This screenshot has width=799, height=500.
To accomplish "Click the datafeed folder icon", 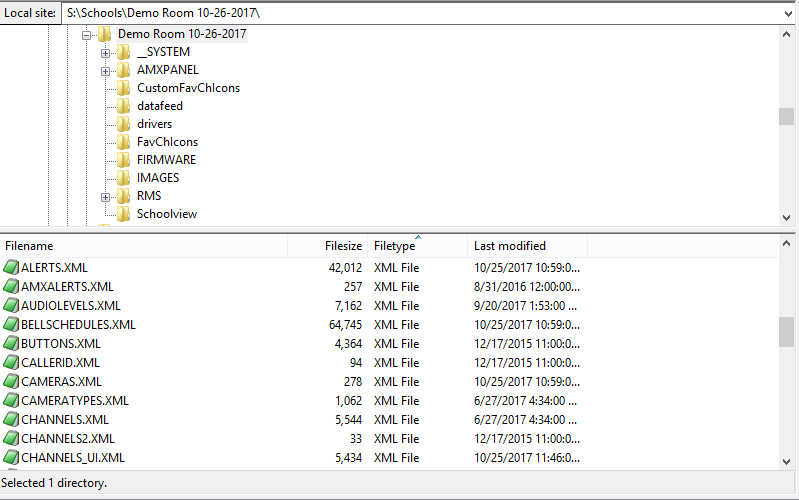I will [123, 106].
